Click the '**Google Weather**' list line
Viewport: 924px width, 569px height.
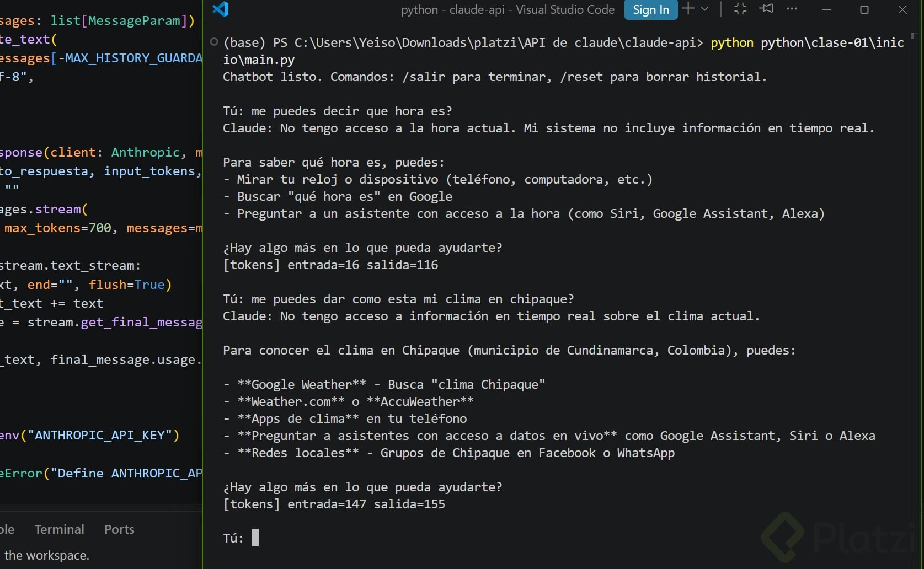[x=384, y=385]
